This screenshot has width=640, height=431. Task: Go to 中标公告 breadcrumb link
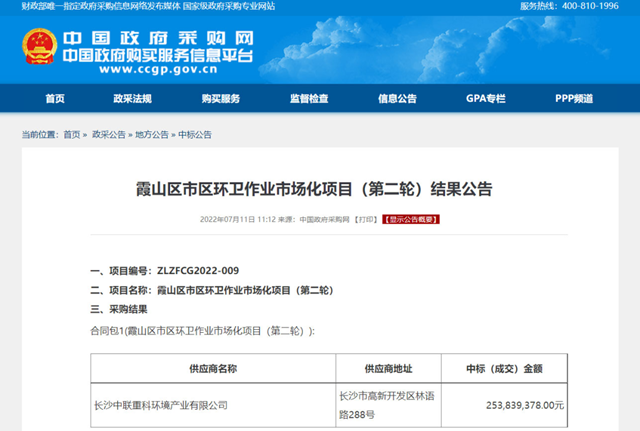tap(195, 134)
